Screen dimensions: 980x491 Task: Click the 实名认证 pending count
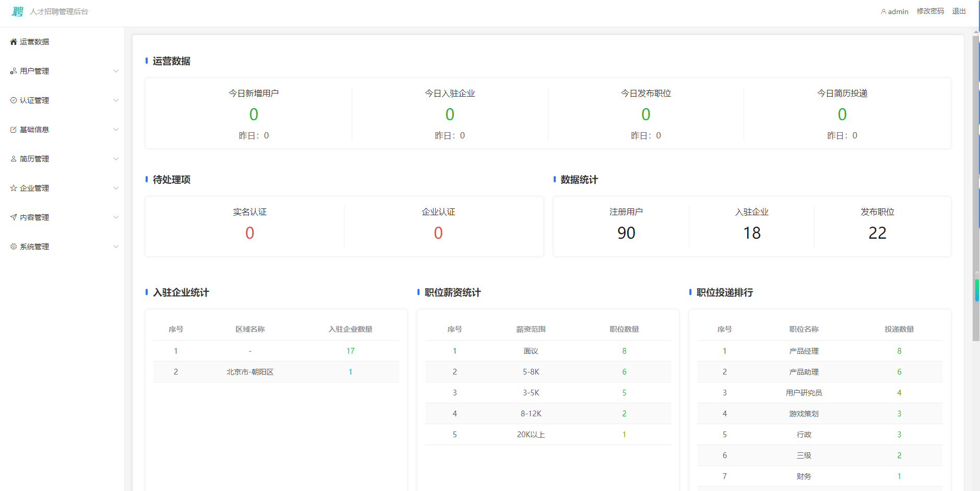tap(249, 233)
